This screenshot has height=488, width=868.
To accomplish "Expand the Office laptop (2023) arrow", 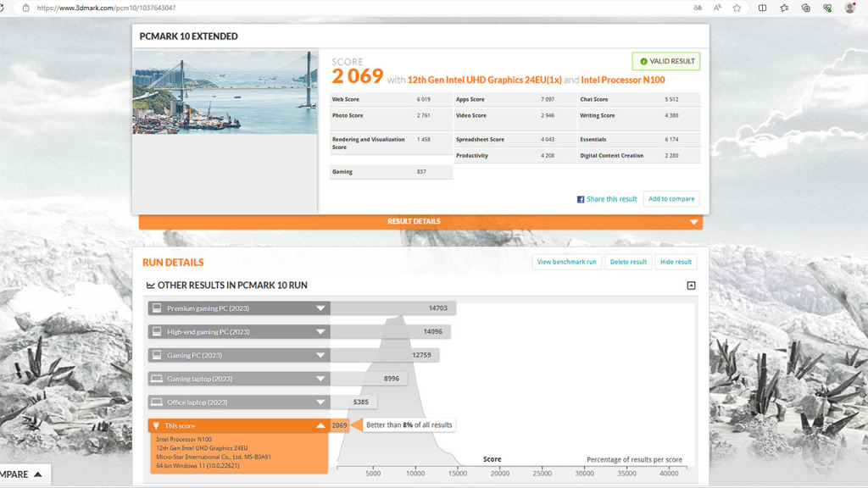I will point(320,402).
